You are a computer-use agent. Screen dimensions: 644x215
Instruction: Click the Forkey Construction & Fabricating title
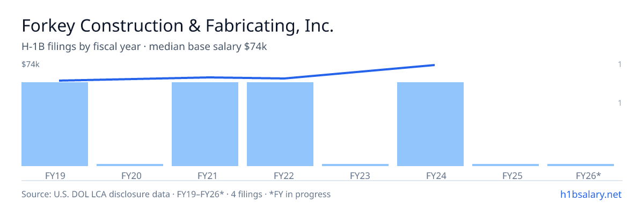point(178,26)
